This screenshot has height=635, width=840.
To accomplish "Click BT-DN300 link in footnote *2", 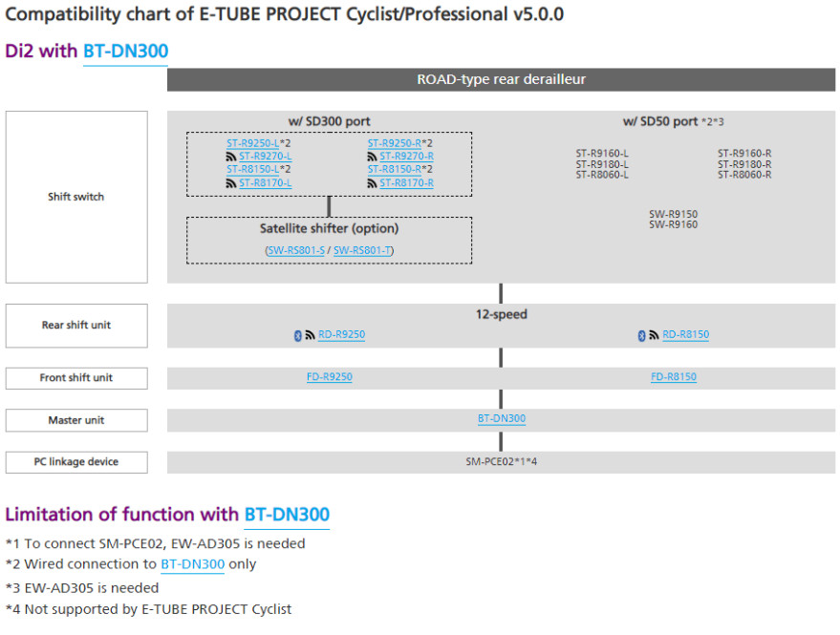I will pos(193,564).
